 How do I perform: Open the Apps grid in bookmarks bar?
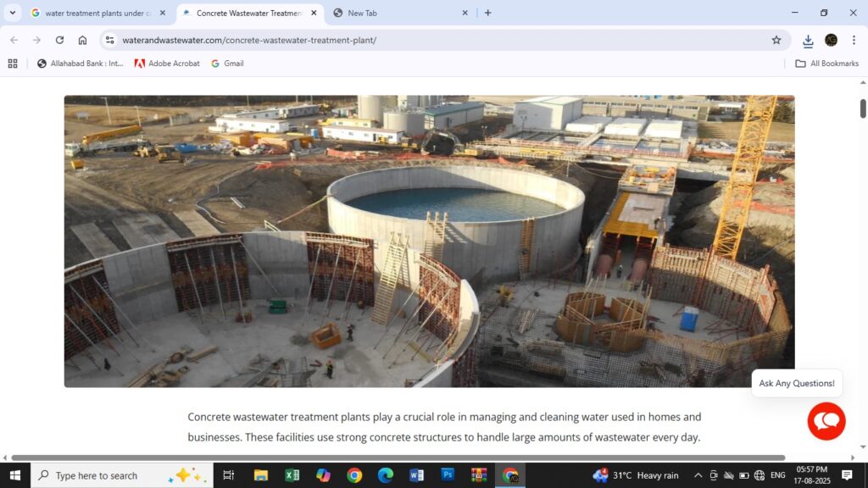(x=13, y=64)
